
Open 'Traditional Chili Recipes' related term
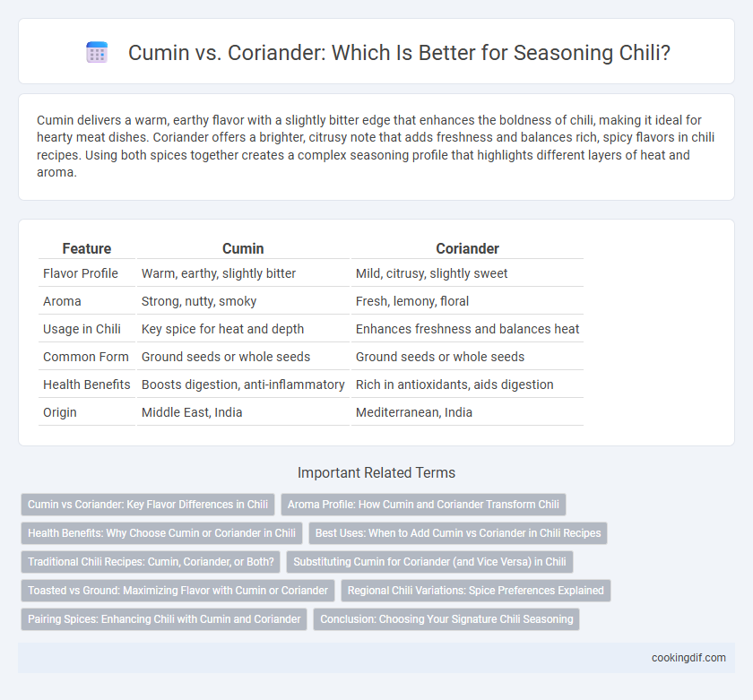[151, 562]
